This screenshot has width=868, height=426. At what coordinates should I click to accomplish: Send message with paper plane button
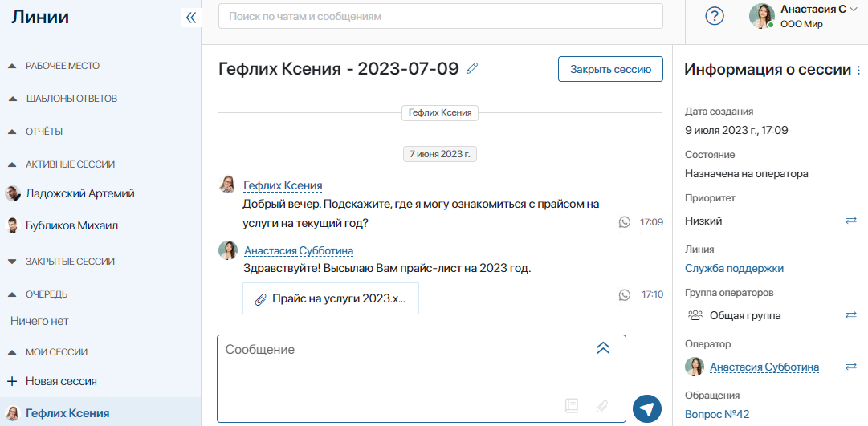point(647,409)
